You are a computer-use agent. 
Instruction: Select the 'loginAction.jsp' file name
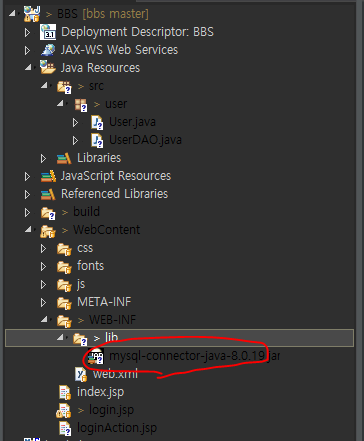(117, 428)
